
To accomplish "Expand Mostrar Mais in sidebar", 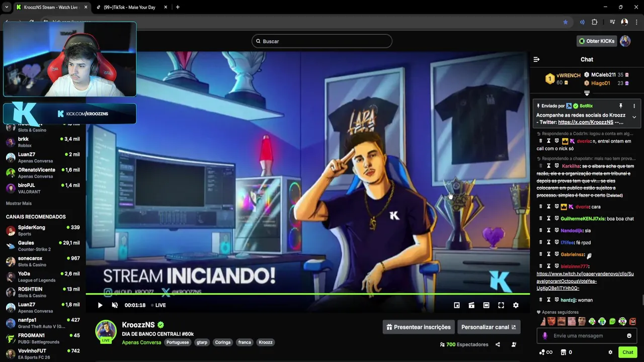I will (19, 204).
